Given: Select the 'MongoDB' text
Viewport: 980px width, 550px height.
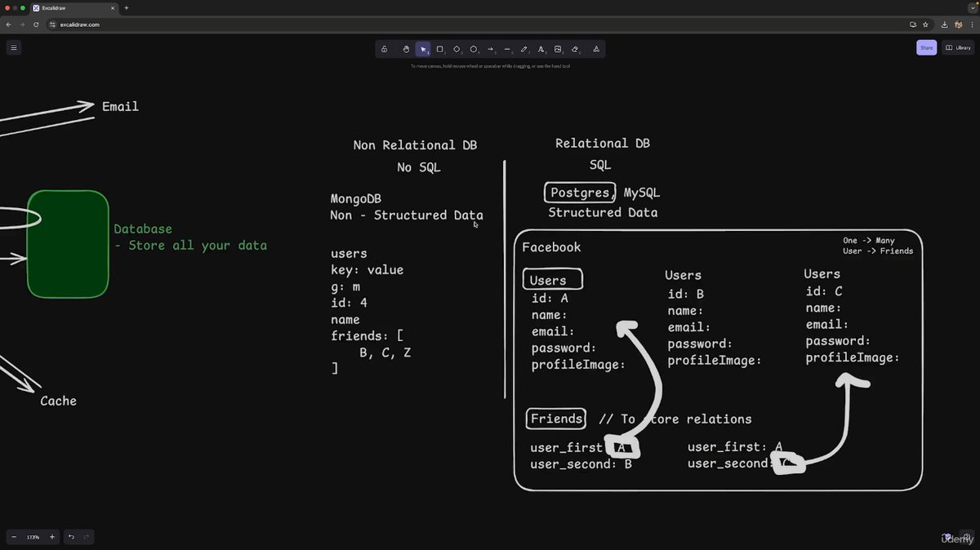Looking at the screenshot, I should click(356, 198).
